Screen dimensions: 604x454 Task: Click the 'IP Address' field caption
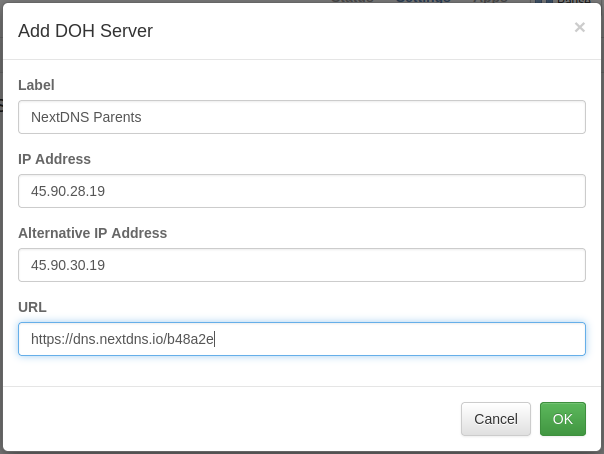[x=55, y=159]
